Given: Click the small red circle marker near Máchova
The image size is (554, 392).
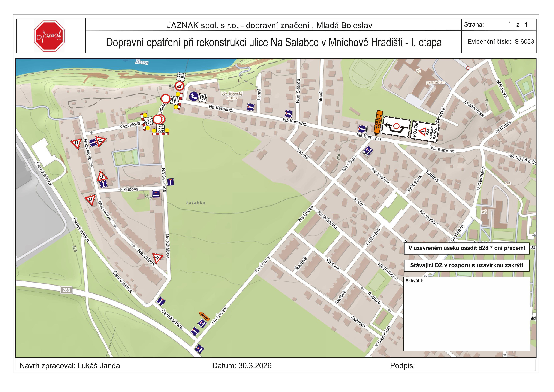Looking at the screenshot, I should point(468,68).
